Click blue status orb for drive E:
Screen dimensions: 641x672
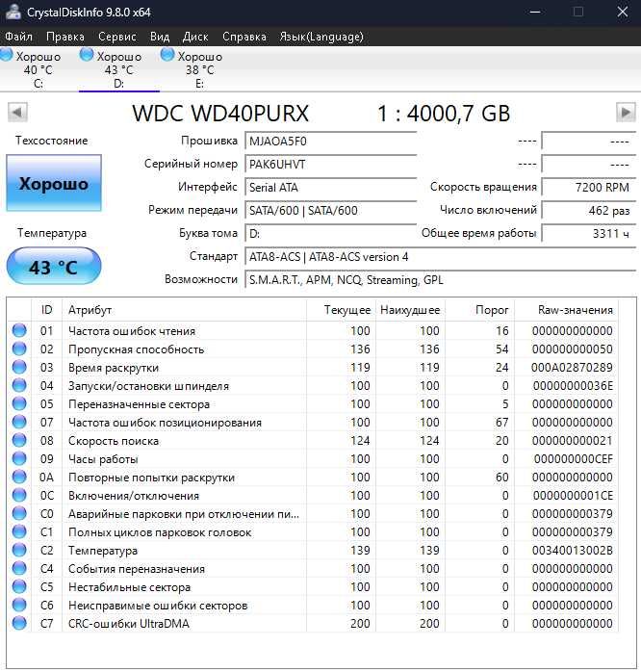pos(167,55)
